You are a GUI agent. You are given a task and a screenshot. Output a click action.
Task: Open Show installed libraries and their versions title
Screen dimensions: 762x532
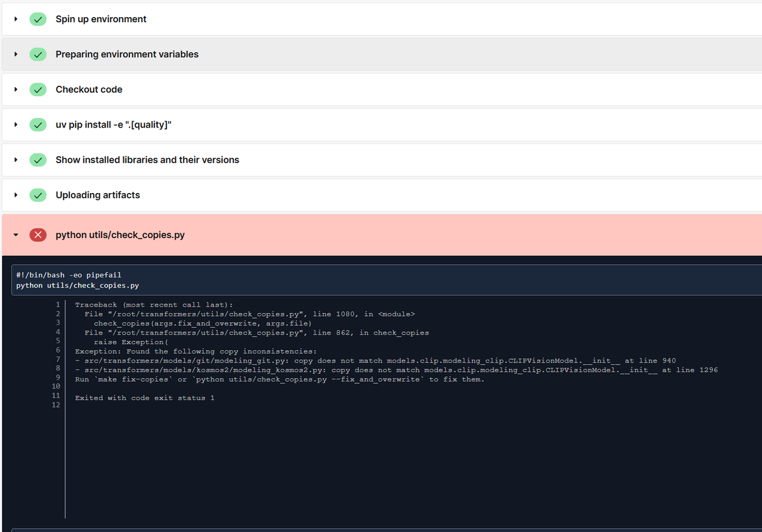[x=147, y=160]
